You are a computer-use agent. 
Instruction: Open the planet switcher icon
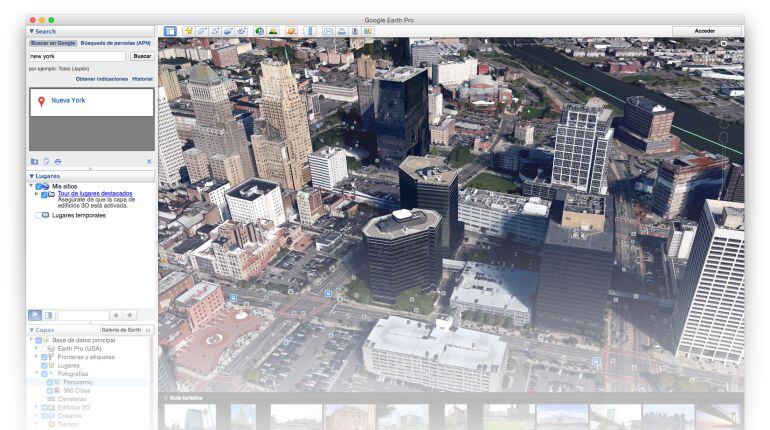[291, 31]
